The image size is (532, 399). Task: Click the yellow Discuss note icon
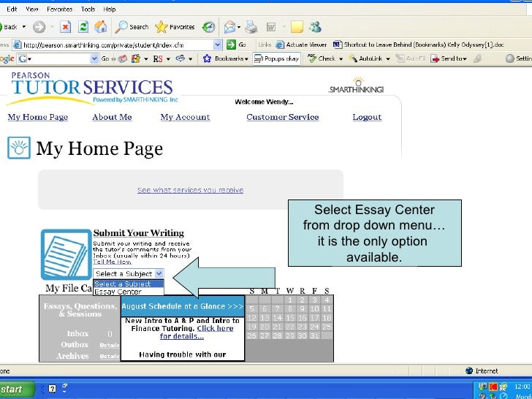point(297,27)
